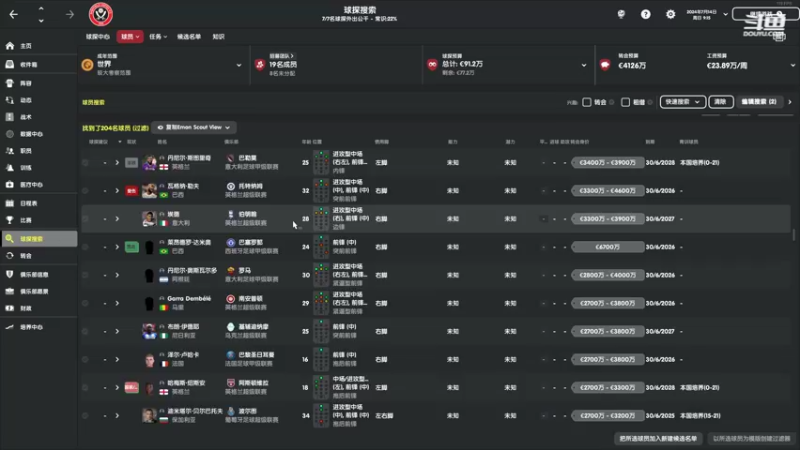
Task: Click the green status badge on age 24 row
Action: tap(132, 247)
